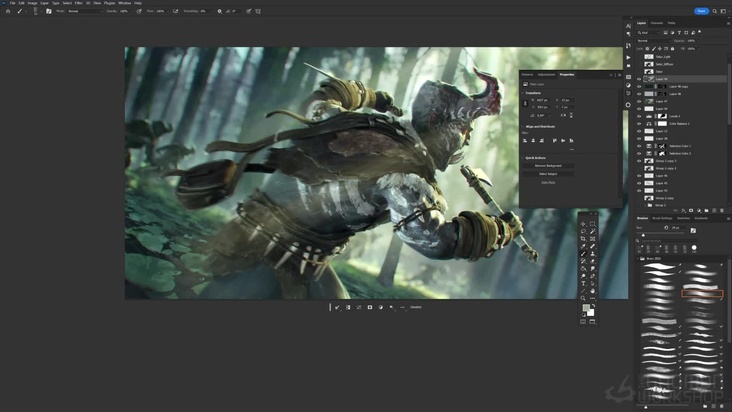The image size is (732, 412).
Task: Select the Lasso tool
Action: [583, 231]
